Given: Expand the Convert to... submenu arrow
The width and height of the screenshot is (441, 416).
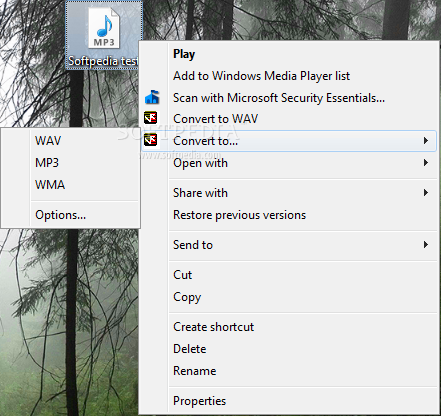Looking at the screenshot, I should click(x=426, y=141).
